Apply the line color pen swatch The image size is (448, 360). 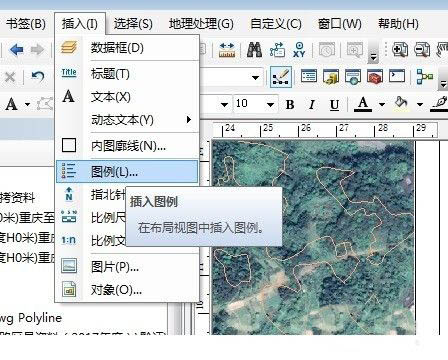(x=439, y=103)
